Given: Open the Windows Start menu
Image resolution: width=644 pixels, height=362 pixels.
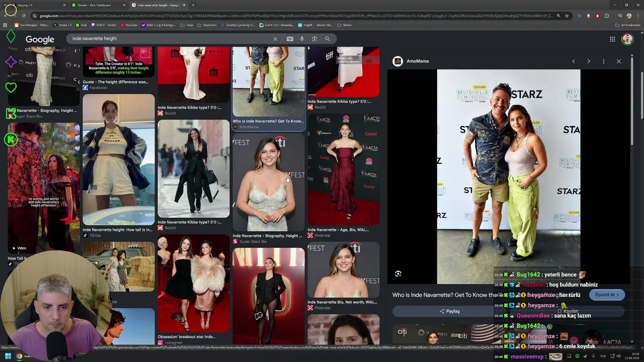Looking at the screenshot, I should coord(8,356).
